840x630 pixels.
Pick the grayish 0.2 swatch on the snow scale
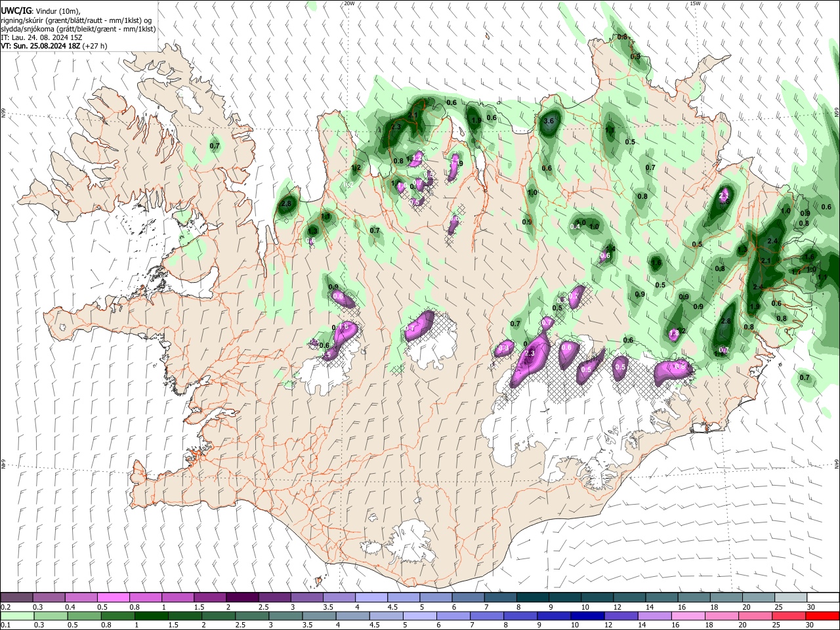16,598
